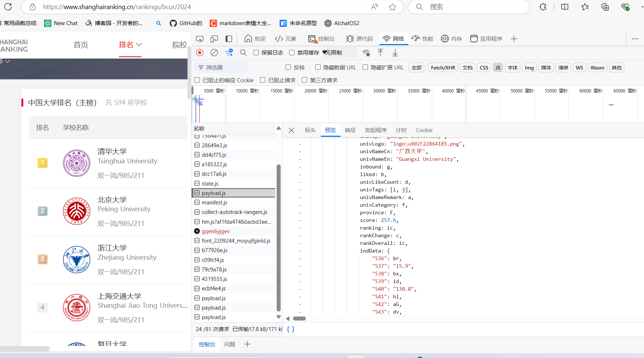Check 隐藏扩展 URL option
644x358 pixels.
tap(365, 67)
